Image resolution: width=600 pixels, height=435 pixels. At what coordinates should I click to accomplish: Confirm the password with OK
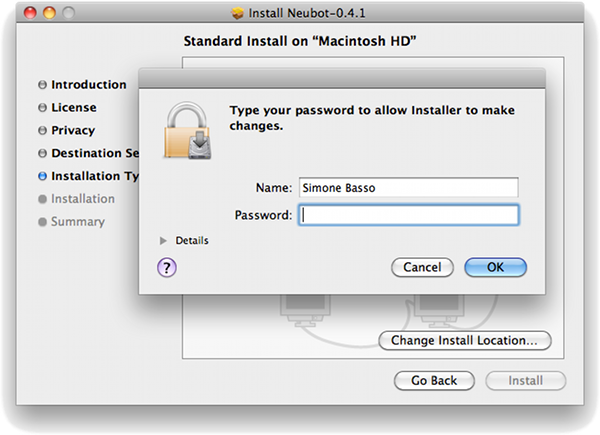coord(496,267)
